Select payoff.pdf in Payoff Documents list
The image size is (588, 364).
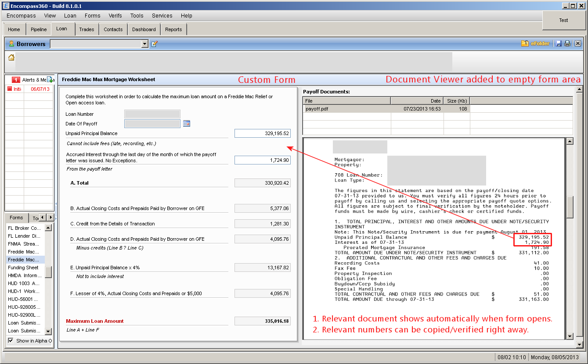[x=386, y=109]
